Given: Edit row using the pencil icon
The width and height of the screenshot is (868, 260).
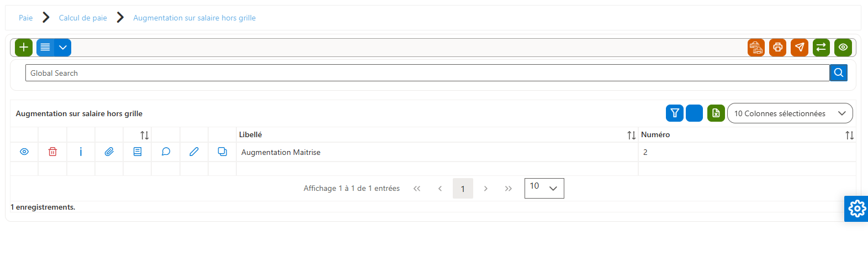Looking at the screenshot, I should (194, 152).
